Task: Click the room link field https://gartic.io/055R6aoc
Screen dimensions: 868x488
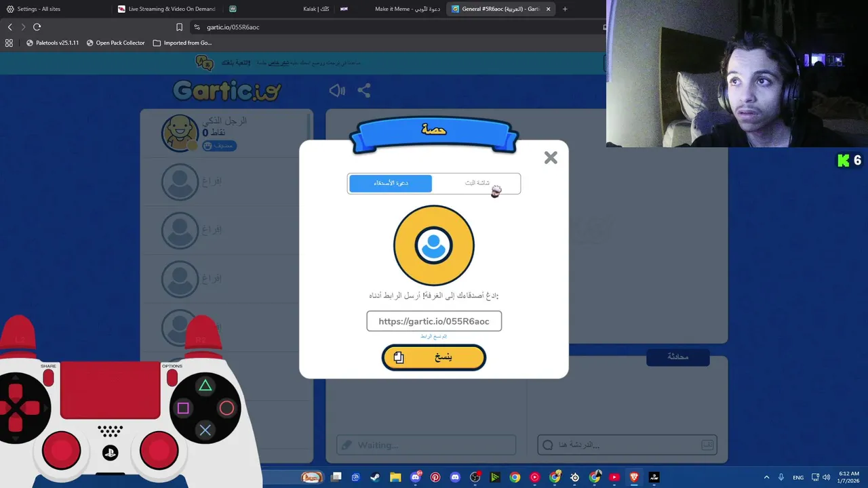Action: (x=434, y=321)
